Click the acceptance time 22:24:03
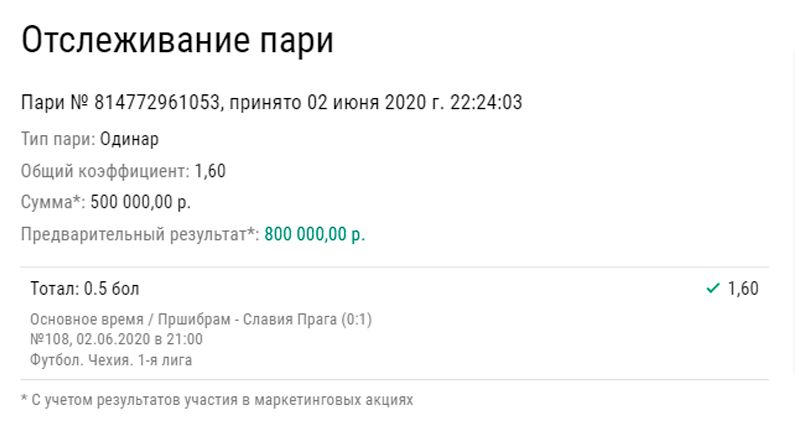 pos(486,103)
